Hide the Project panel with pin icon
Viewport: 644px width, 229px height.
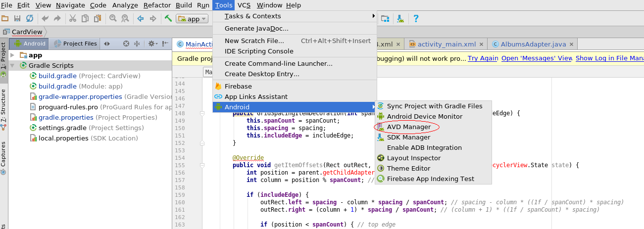point(165,44)
